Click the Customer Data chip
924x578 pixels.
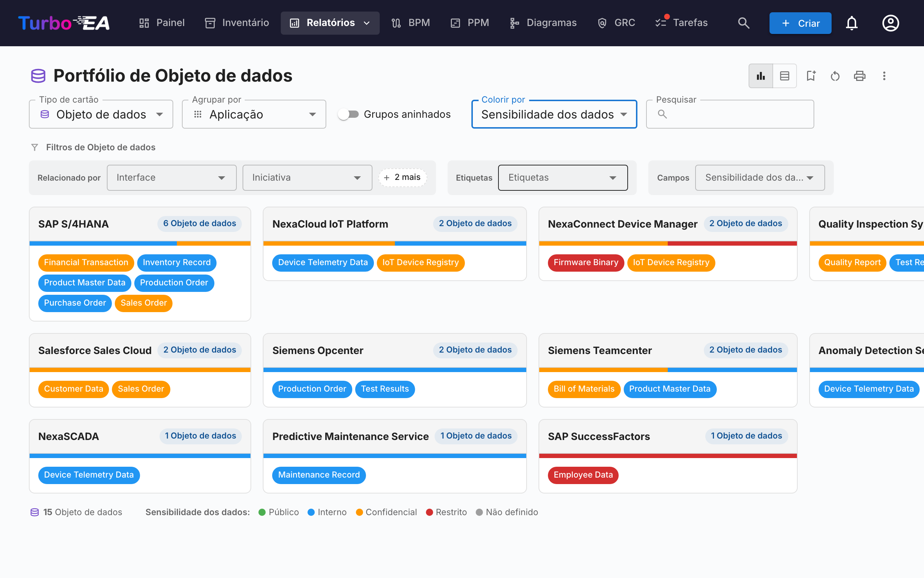73,389
